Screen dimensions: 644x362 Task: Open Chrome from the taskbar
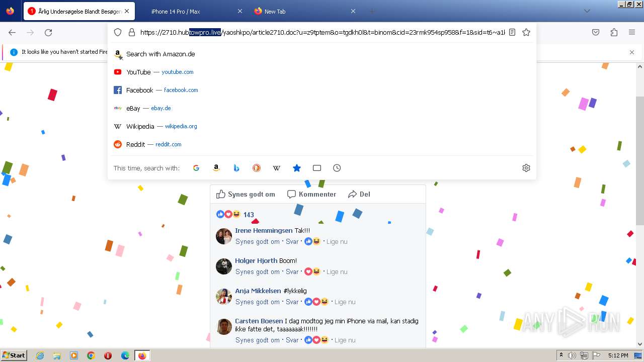[91, 355]
